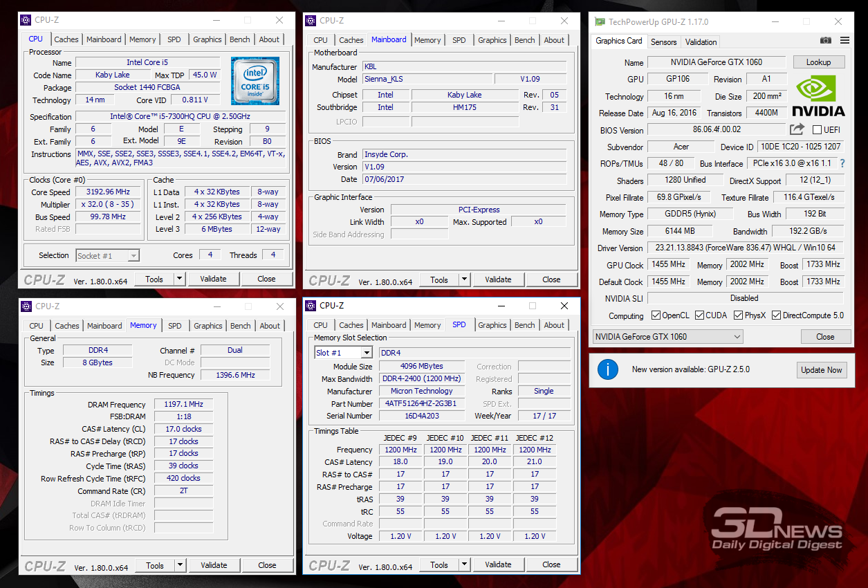Open the NVIDIA GeForce GTX 1060 GPU selector
The width and height of the screenshot is (868, 588).
pos(668,337)
